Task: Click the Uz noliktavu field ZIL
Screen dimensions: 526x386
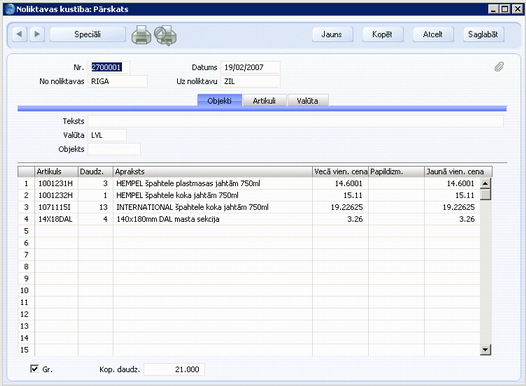Action: click(250, 81)
